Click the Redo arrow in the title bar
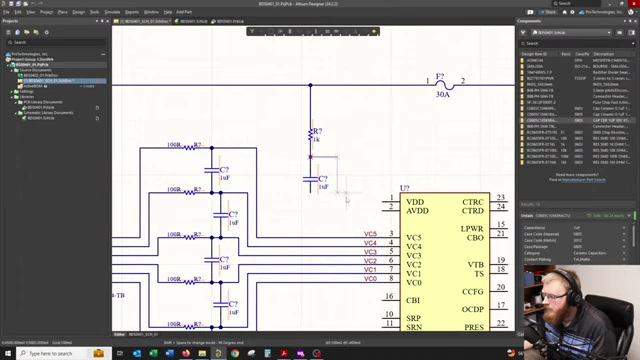Image resolution: width=640 pixels, height=360 pixels. 40,4
